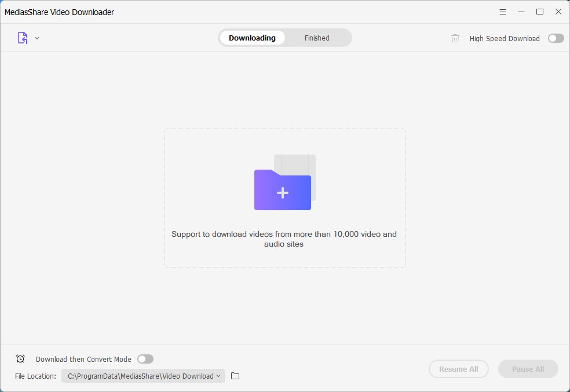Click the paste URL document icon
Viewport: 570px width, 392px height.
tap(22, 38)
